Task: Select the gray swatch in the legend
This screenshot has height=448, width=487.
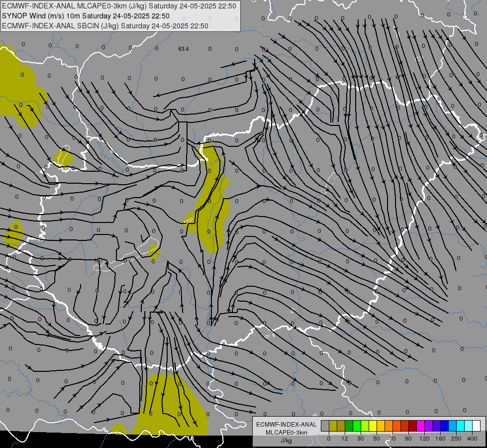Action: [x=325, y=426]
